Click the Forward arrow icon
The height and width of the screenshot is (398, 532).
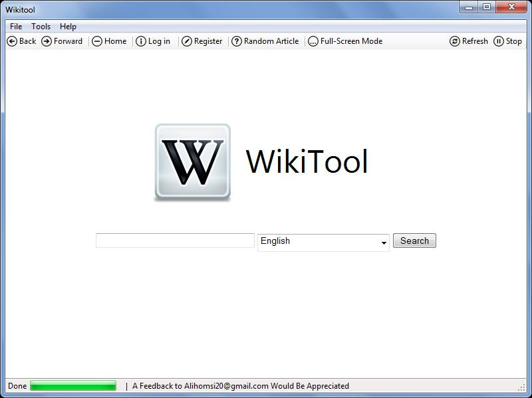tap(47, 41)
